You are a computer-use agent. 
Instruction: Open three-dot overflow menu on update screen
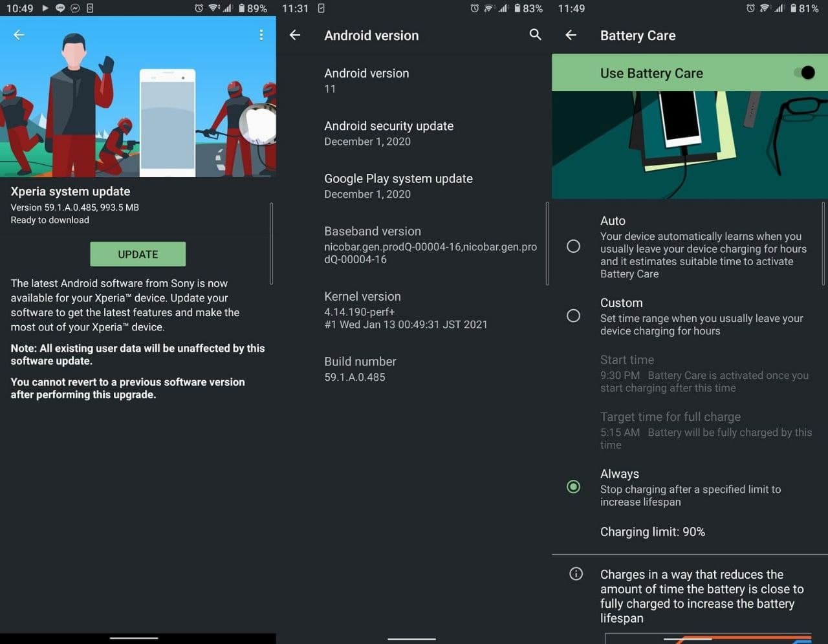pos(261,35)
